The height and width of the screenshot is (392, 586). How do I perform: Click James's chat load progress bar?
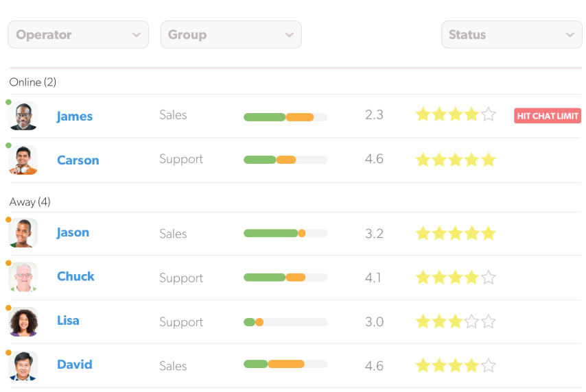coord(285,117)
